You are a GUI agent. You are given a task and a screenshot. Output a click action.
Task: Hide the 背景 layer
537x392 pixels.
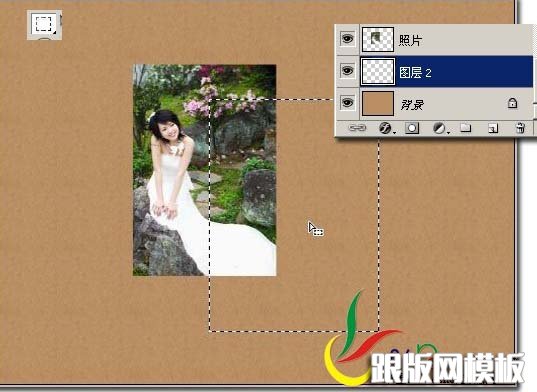point(348,103)
